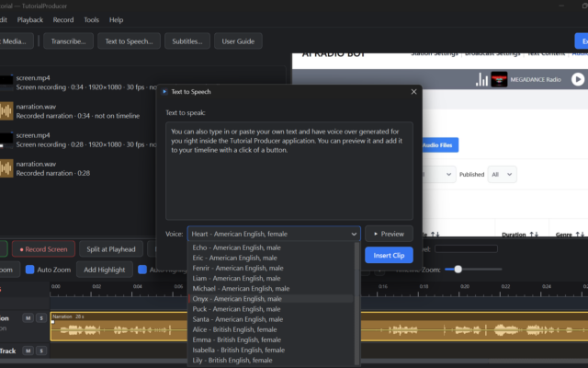Open the Playback menu

click(30, 20)
